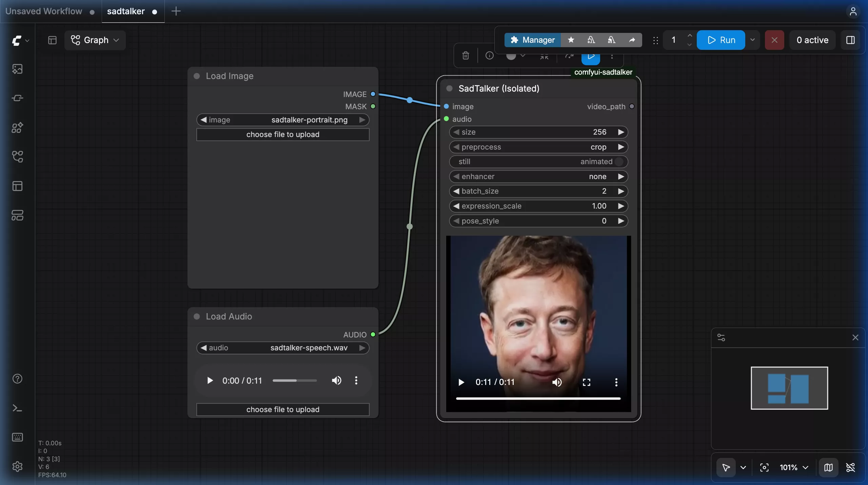Screen dimensions: 868x485
Task: Open the help question mark icon
Action: 17,379
